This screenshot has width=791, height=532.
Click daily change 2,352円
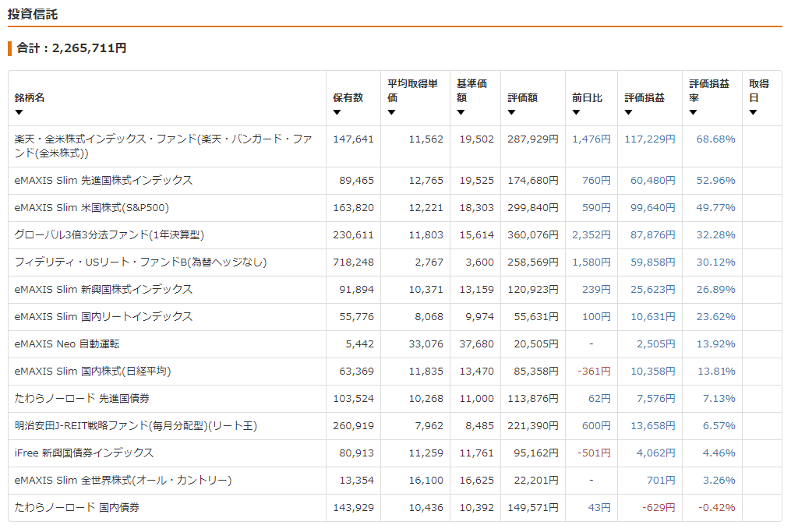coord(591,235)
